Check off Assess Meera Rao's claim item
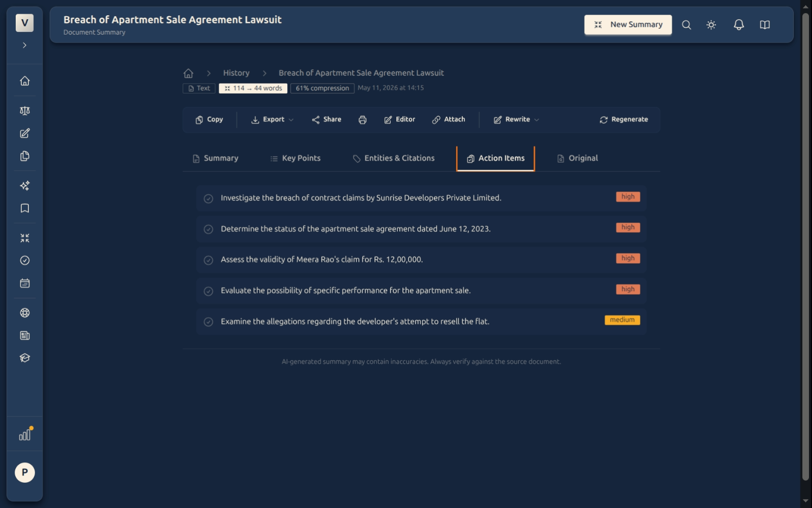The width and height of the screenshot is (812, 508). tap(208, 260)
